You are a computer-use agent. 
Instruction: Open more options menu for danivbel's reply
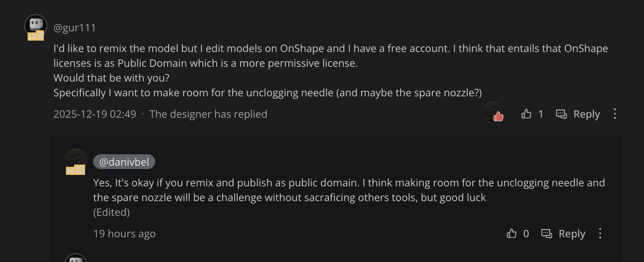600,233
